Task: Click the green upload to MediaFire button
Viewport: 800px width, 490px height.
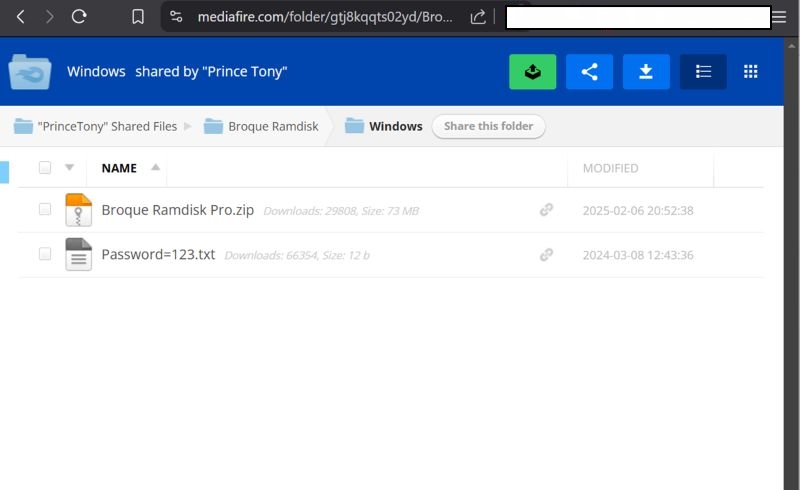Action: point(532,72)
